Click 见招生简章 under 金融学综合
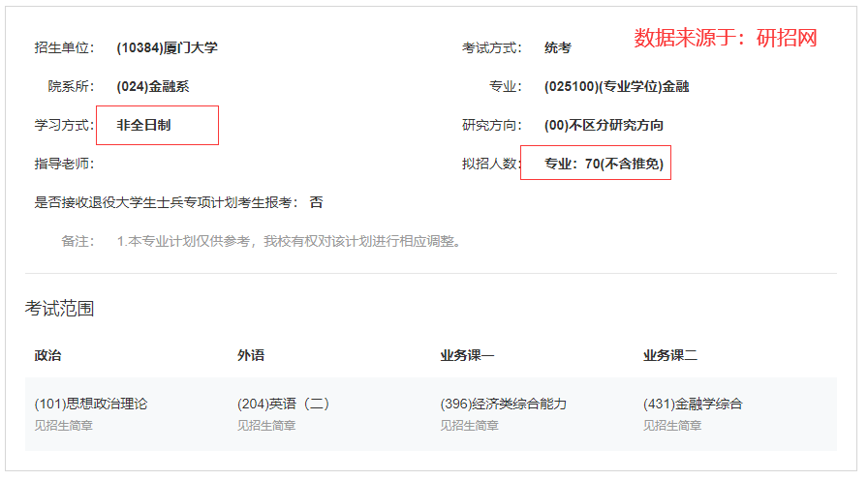Image resolution: width=868 pixels, height=480 pixels. pos(672,426)
